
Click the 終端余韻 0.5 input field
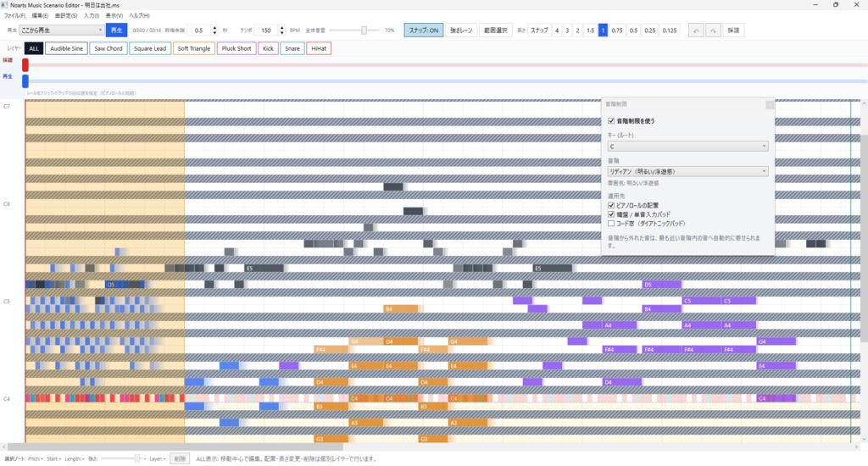coord(199,31)
